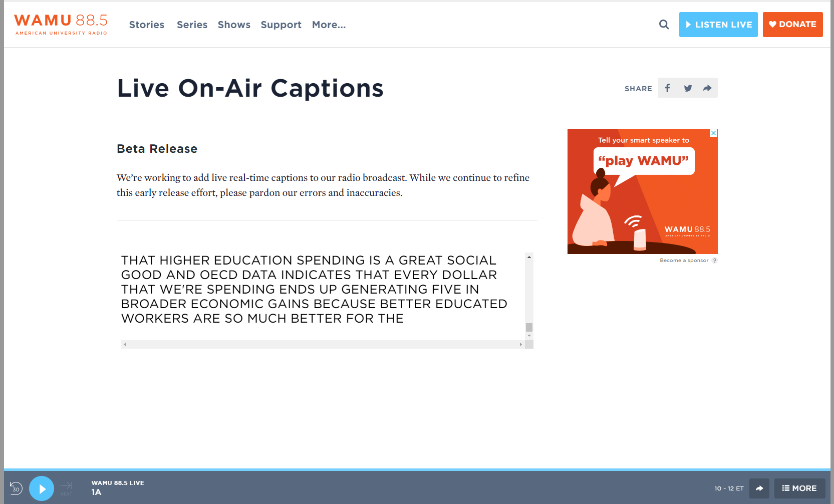Viewport: 834px width, 504px height.
Task: Click the LISTEN LIVE button
Action: coord(718,25)
